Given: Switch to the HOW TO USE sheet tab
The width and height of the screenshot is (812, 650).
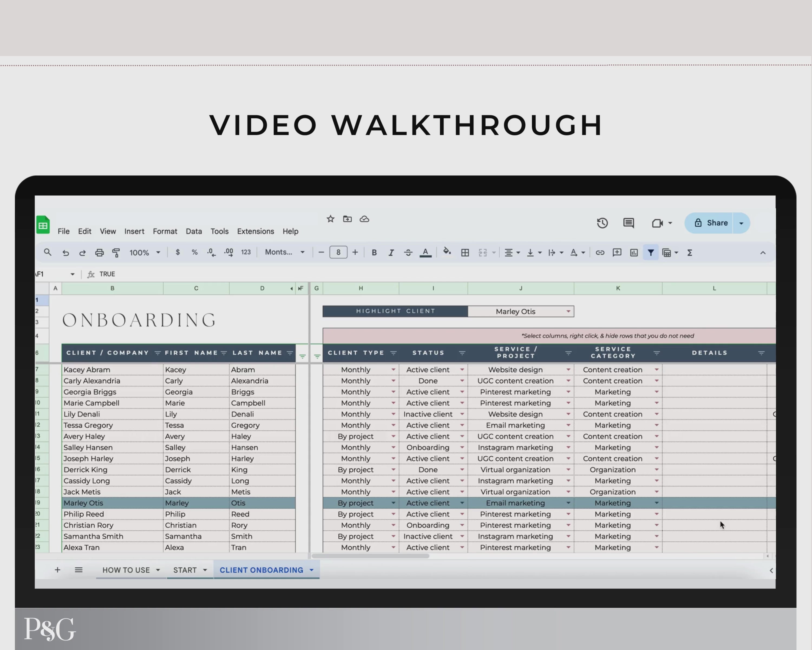Looking at the screenshot, I should pyautogui.click(x=126, y=570).
